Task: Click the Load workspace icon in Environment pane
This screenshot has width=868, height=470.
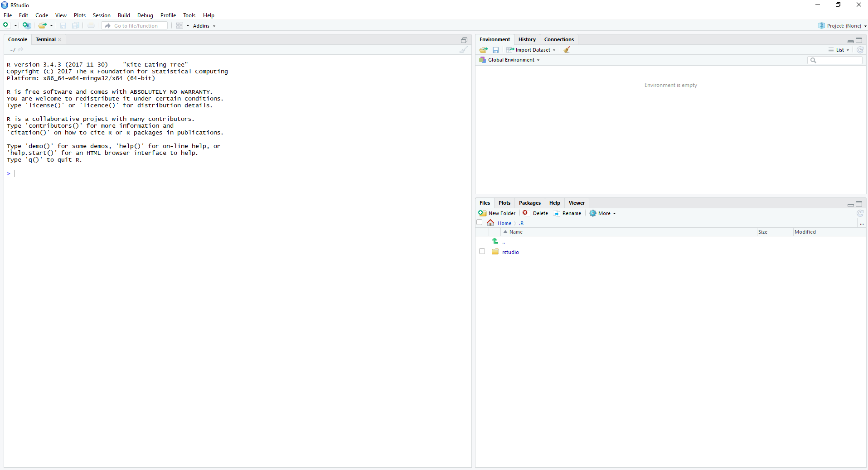Action: (x=484, y=50)
